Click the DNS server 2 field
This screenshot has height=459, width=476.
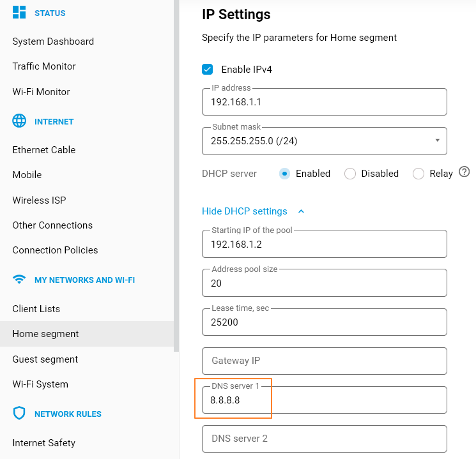point(324,439)
